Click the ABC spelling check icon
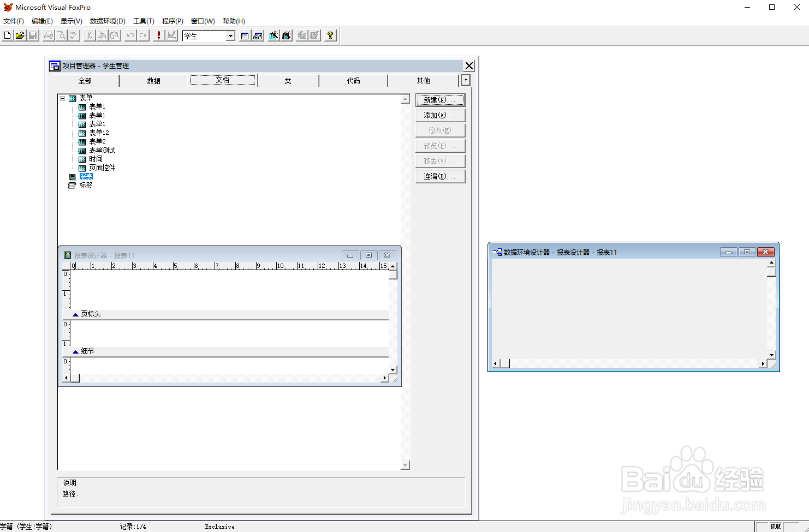The height and width of the screenshot is (532, 809). (x=74, y=35)
